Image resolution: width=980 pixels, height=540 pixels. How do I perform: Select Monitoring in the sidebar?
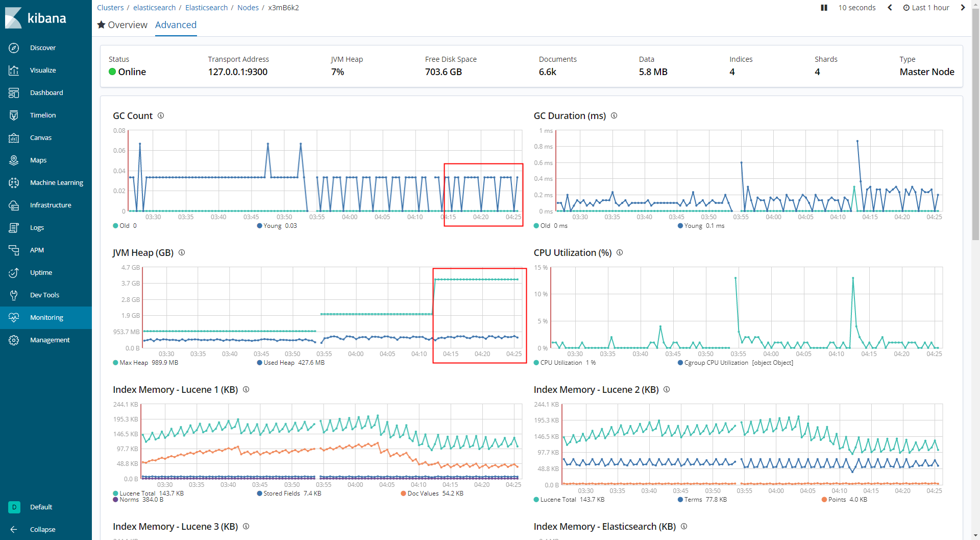pyautogui.click(x=46, y=318)
